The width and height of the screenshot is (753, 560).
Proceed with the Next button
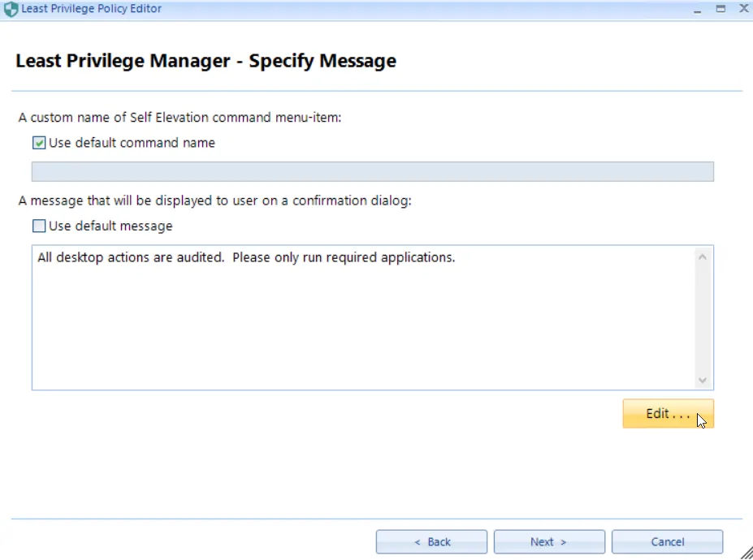pos(549,541)
